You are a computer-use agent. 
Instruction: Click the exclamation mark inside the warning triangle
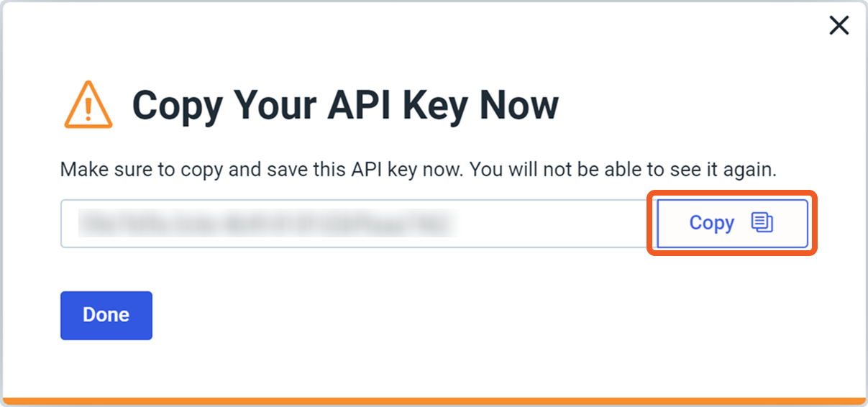point(88,108)
